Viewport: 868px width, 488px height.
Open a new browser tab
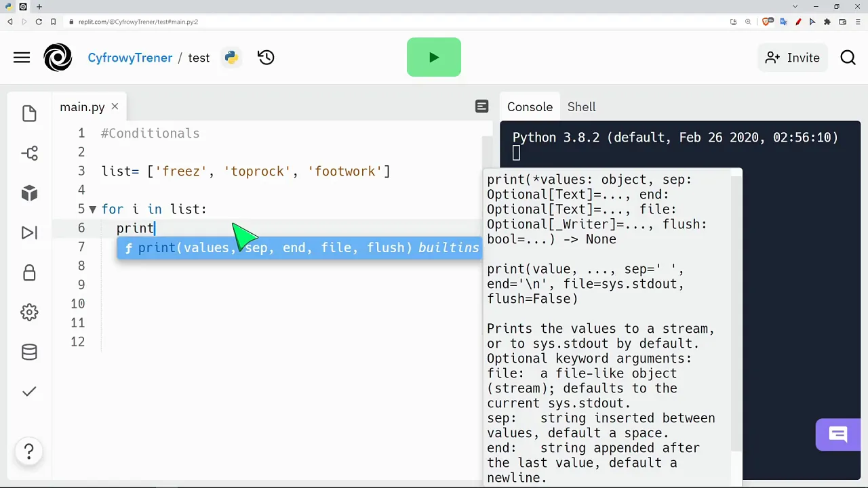coord(39,7)
